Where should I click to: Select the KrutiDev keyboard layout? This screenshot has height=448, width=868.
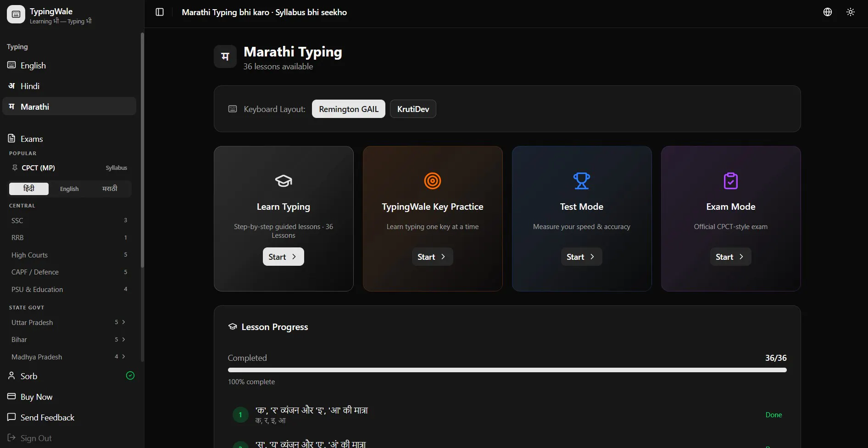pyautogui.click(x=413, y=109)
